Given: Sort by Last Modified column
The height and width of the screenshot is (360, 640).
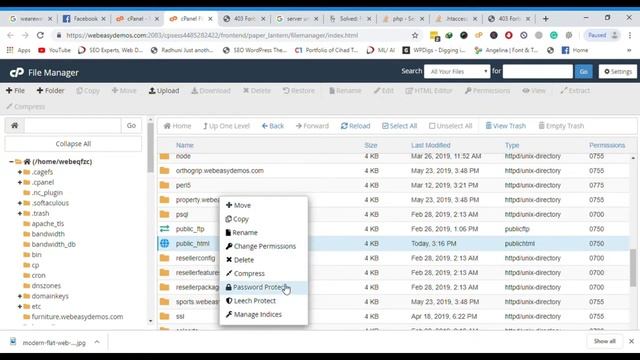Looking at the screenshot, I should pyautogui.click(x=431, y=145).
